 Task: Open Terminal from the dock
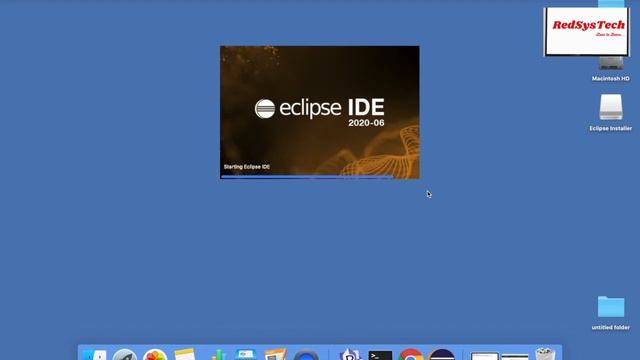[x=380, y=355]
